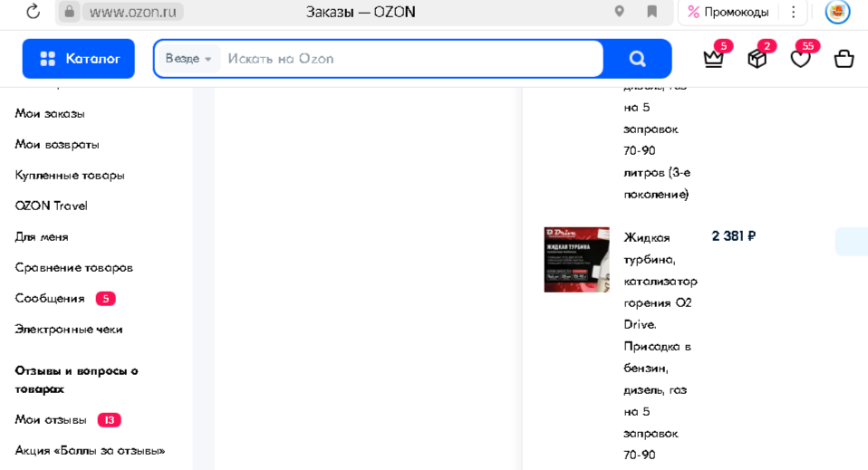Viewport: 868px width, 470px height.
Task: Open Мои отзывы section
Action: pyautogui.click(x=51, y=420)
